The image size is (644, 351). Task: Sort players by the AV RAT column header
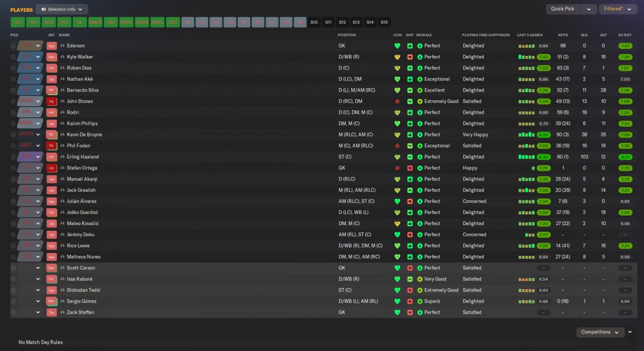pyautogui.click(x=624, y=35)
